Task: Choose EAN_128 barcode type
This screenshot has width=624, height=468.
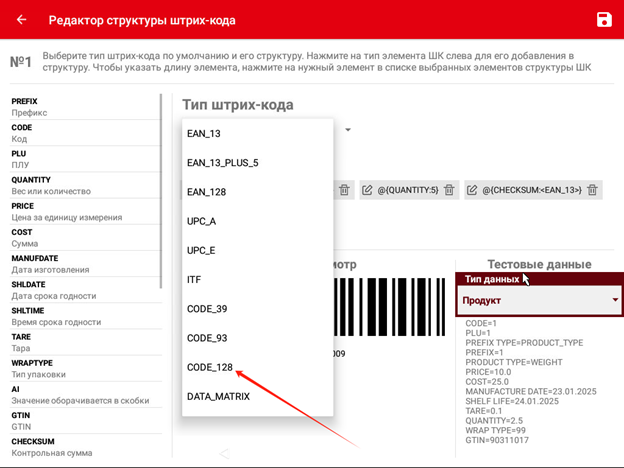Action: (x=205, y=192)
